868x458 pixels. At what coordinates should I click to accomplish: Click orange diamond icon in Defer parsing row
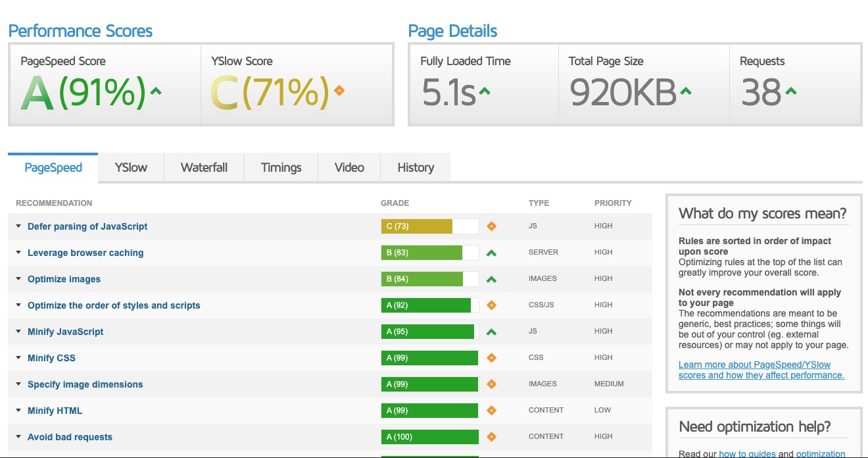(491, 226)
